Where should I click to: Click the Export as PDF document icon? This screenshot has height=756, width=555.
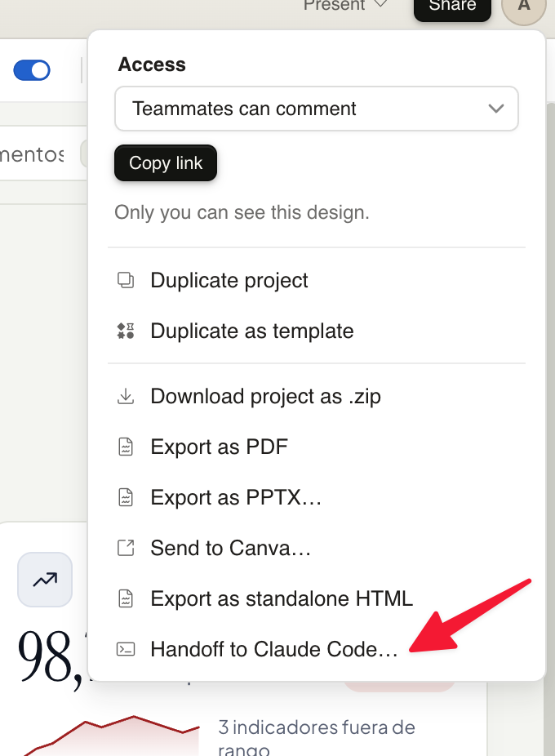tap(126, 447)
